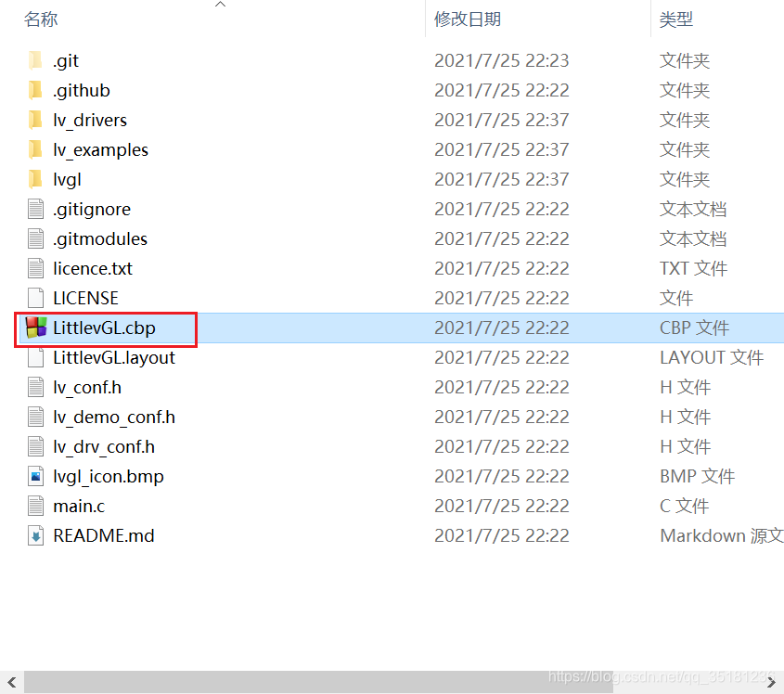Sort files by the 名称 column header
Viewport: 784px width, 694px height.
pyautogui.click(x=41, y=19)
